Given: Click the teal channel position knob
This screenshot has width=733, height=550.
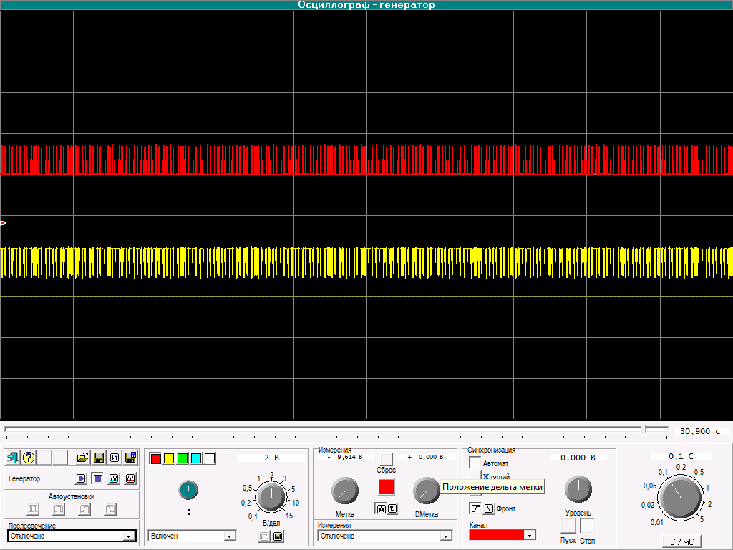Looking at the screenshot, I should tap(188, 490).
